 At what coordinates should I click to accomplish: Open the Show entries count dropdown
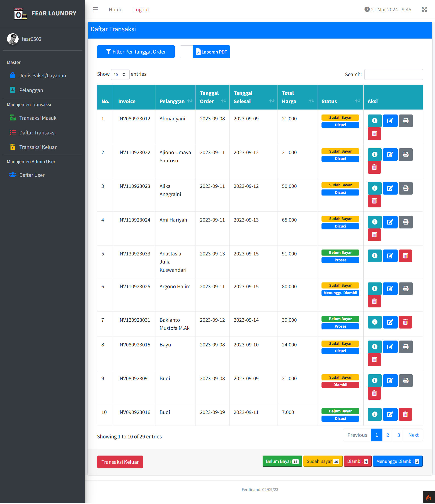[x=120, y=74]
